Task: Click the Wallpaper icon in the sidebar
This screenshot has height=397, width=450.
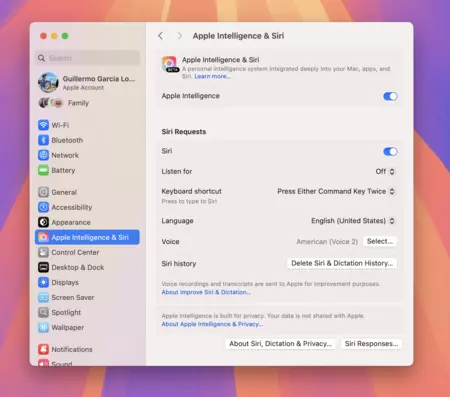Action: pyautogui.click(x=43, y=327)
